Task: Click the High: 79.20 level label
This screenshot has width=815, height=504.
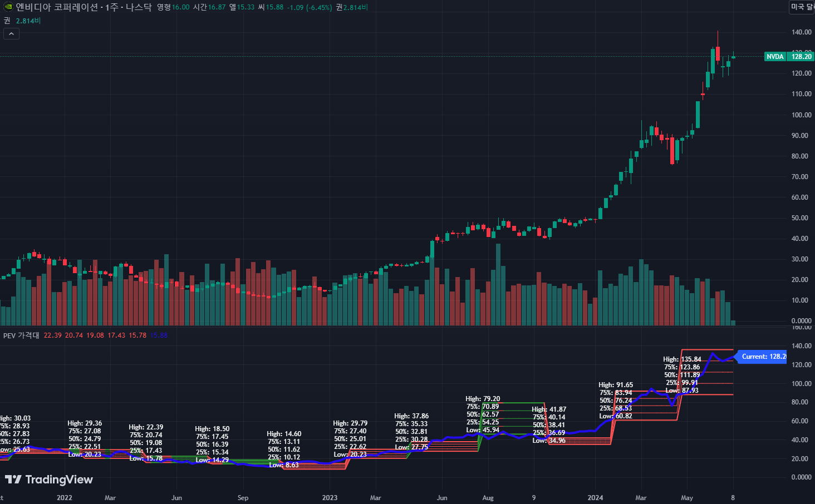Action: pyautogui.click(x=483, y=399)
